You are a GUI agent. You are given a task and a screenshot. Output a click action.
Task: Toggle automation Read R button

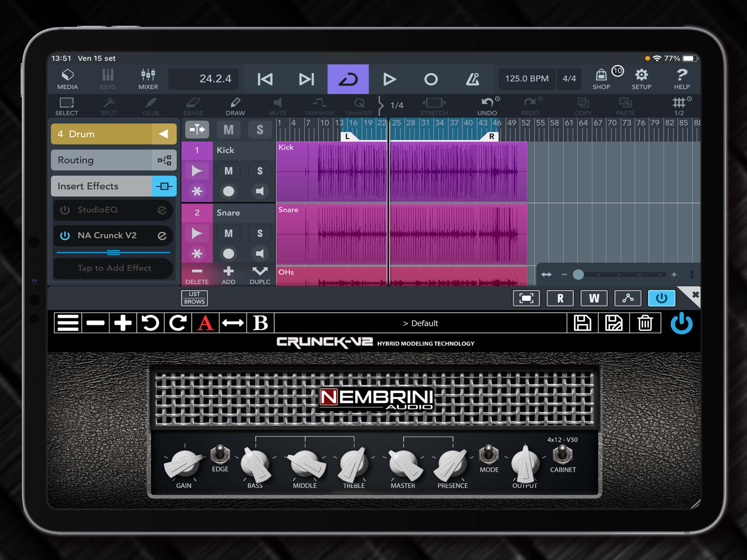tap(560, 298)
